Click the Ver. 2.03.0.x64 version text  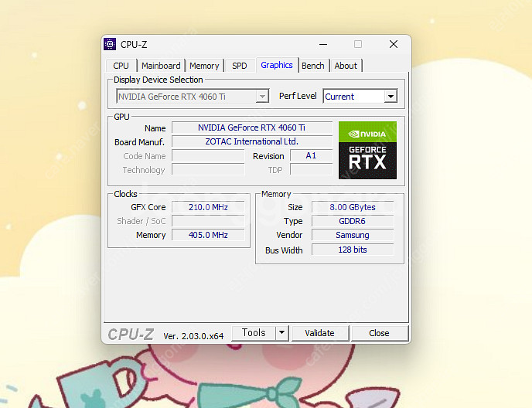pos(193,336)
